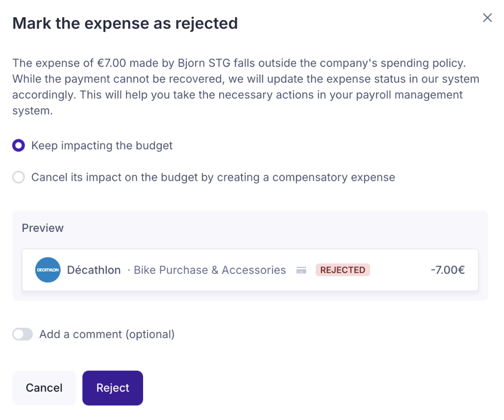Click the Decathlon logo icon
Viewport: 504px width, 420px height.
click(48, 270)
